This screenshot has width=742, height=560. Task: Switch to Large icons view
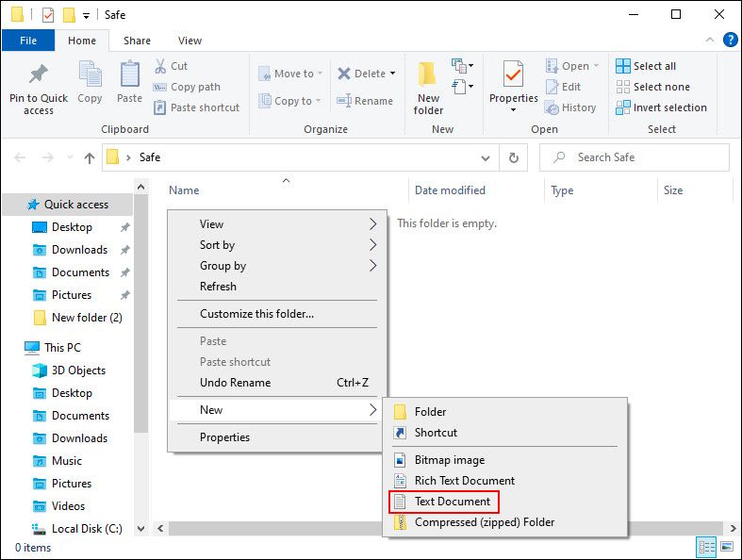(x=727, y=547)
